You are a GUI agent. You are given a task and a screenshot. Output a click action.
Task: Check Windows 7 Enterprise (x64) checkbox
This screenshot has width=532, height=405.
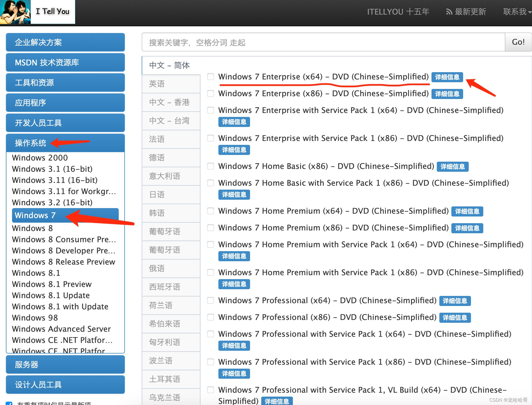211,77
